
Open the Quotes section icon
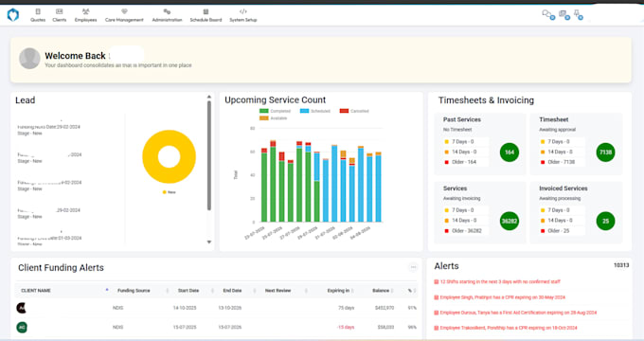38,12
